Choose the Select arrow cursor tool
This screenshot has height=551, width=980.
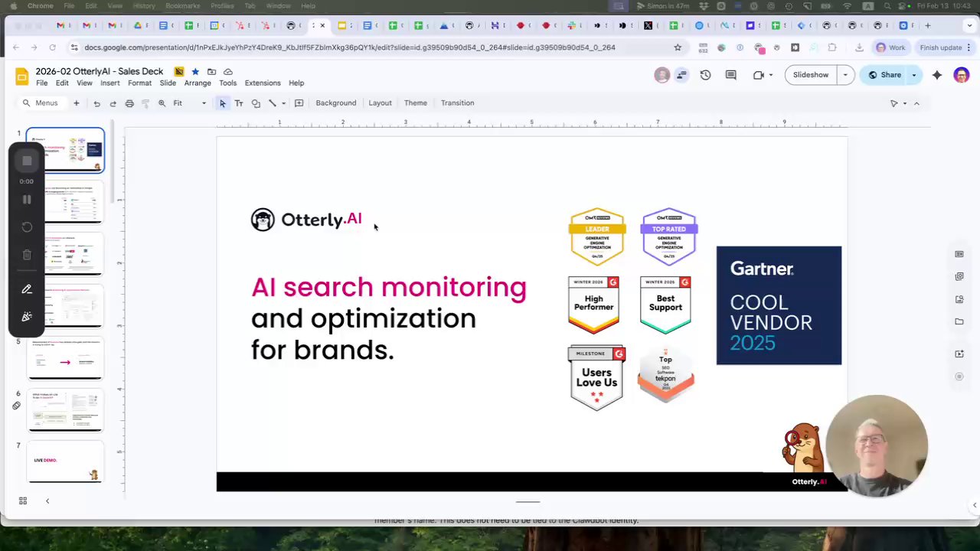pos(222,103)
